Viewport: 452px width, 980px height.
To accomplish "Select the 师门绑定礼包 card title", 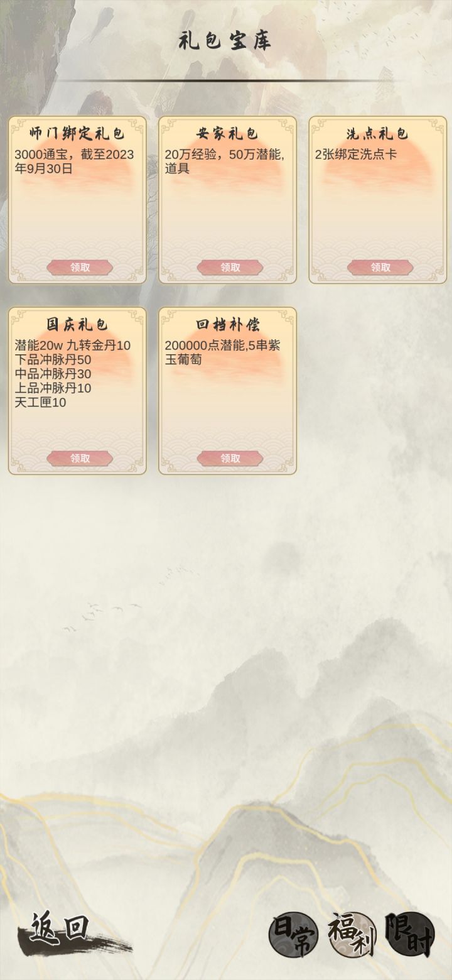I will [77, 134].
